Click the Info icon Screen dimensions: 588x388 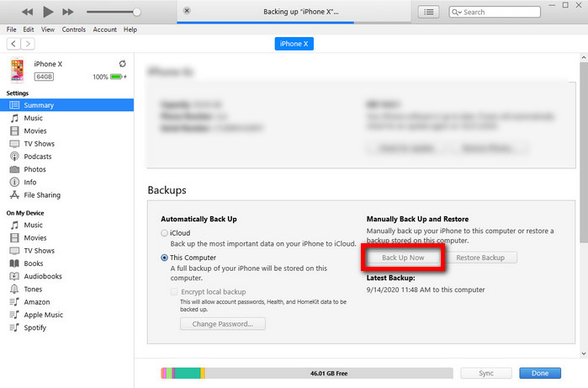click(14, 182)
